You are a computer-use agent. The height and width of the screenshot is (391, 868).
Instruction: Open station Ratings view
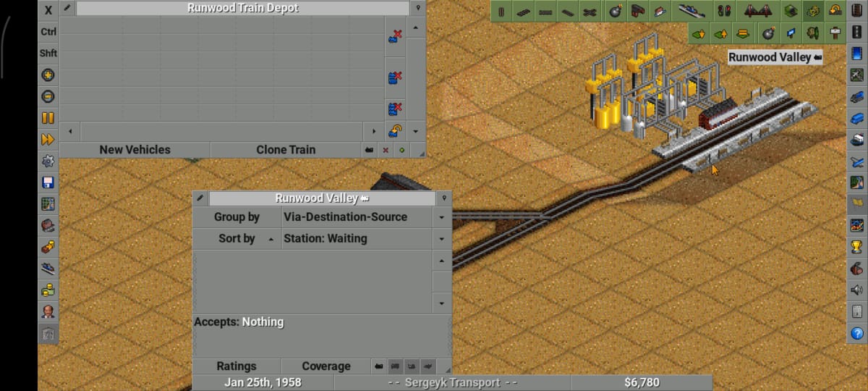pos(237,366)
